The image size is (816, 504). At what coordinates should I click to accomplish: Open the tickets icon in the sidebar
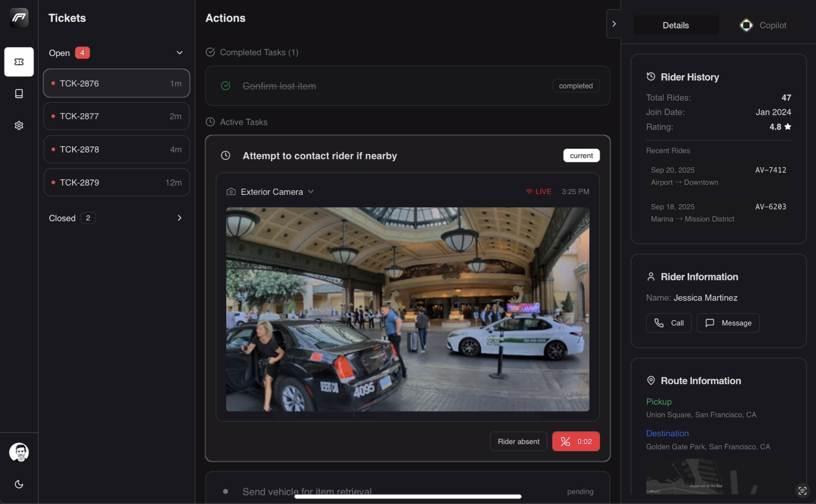(19, 62)
